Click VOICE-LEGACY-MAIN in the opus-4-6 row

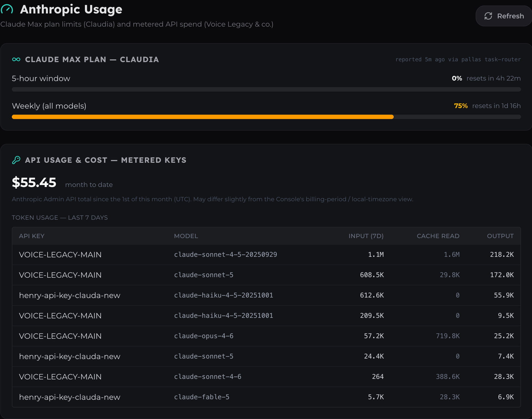pyautogui.click(x=60, y=336)
